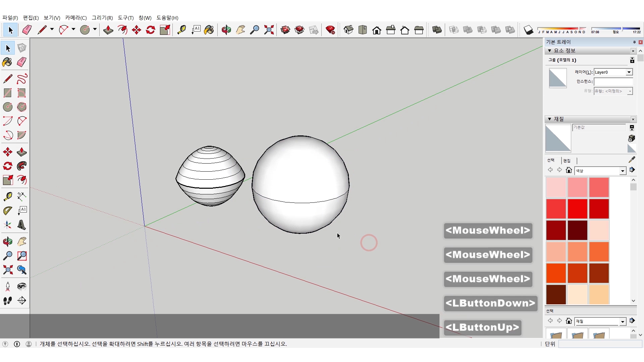Select the Walk tool with footprints icon
The image size is (644, 362).
[x=7, y=301]
